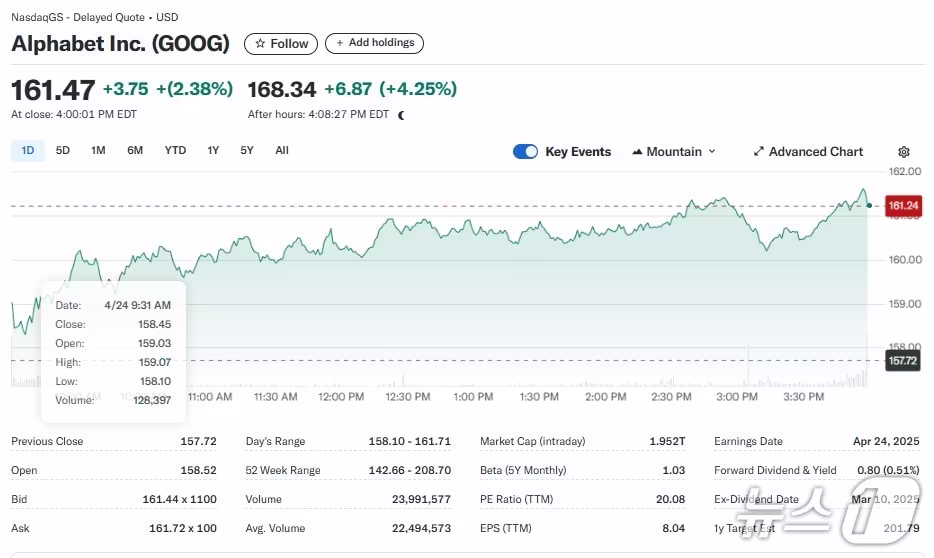The image size is (934, 558).
Task: Click the star icon in Follow
Action: pyautogui.click(x=260, y=44)
